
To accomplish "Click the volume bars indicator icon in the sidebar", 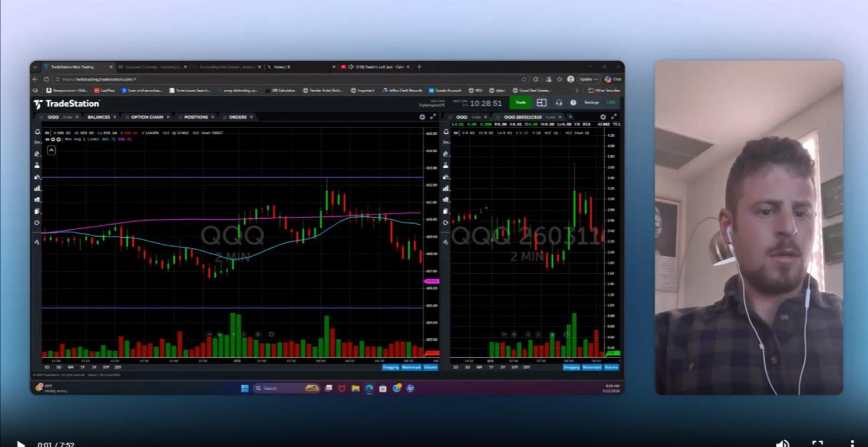I will tap(37, 188).
